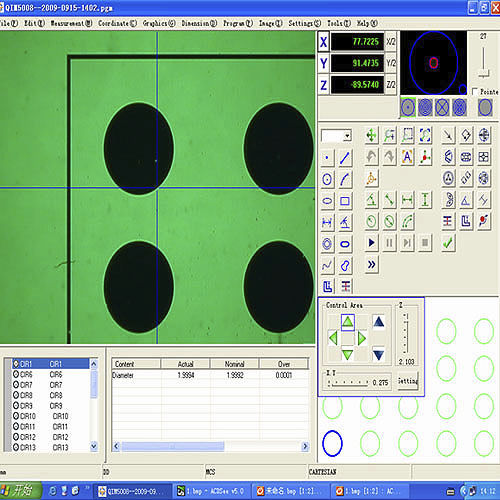The width and height of the screenshot is (500, 500).
Task: Open the Program menu
Action: pyautogui.click(x=238, y=23)
